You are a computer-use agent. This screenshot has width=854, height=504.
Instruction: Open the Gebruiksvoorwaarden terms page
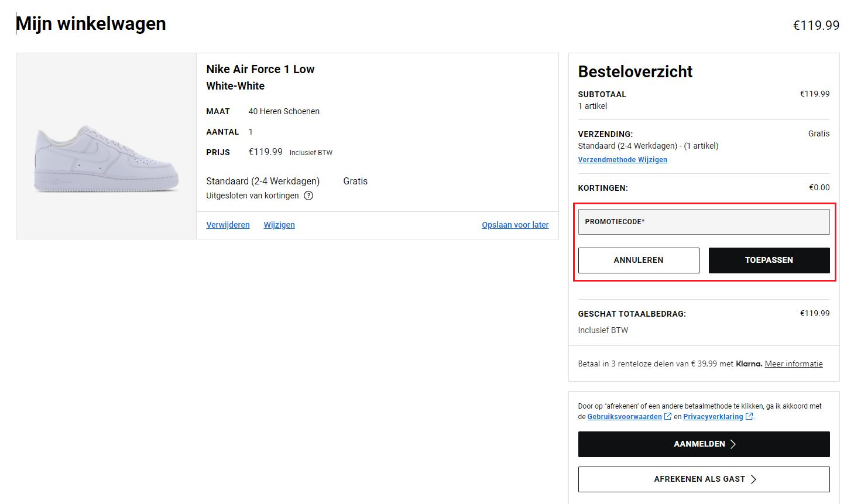click(x=625, y=416)
